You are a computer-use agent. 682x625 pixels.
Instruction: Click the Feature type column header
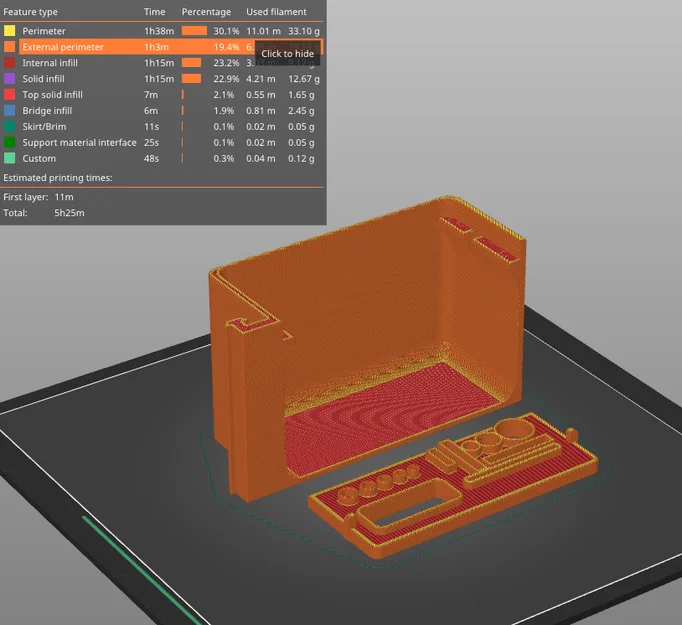30,12
